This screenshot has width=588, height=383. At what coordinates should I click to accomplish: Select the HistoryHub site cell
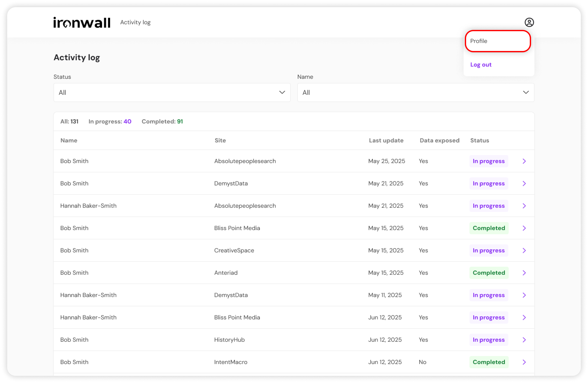click(229, 340)
